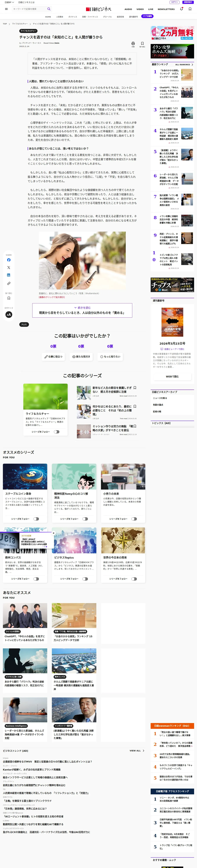Open the LIVE section
Image resolution: width=197 pixels, height=868 pixels.
[x=151, y=9]
